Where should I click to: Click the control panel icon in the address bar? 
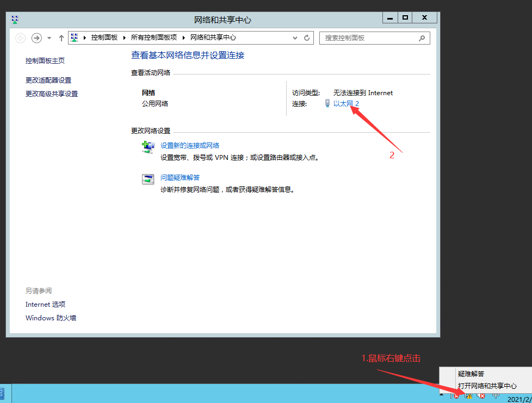click(75, 38)
